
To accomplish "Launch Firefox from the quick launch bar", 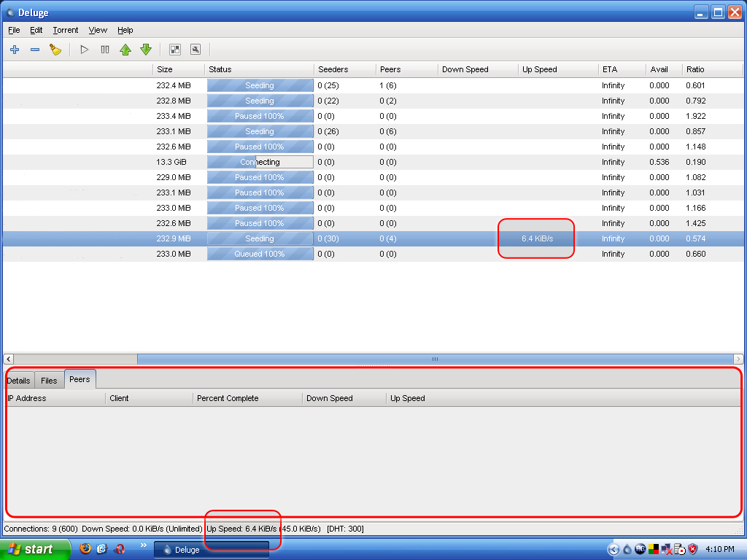I will pyautogui.click(x=85, y=549).
